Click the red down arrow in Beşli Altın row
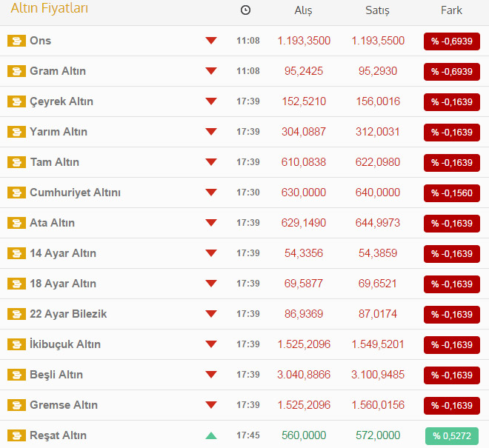 coord(211,375)
